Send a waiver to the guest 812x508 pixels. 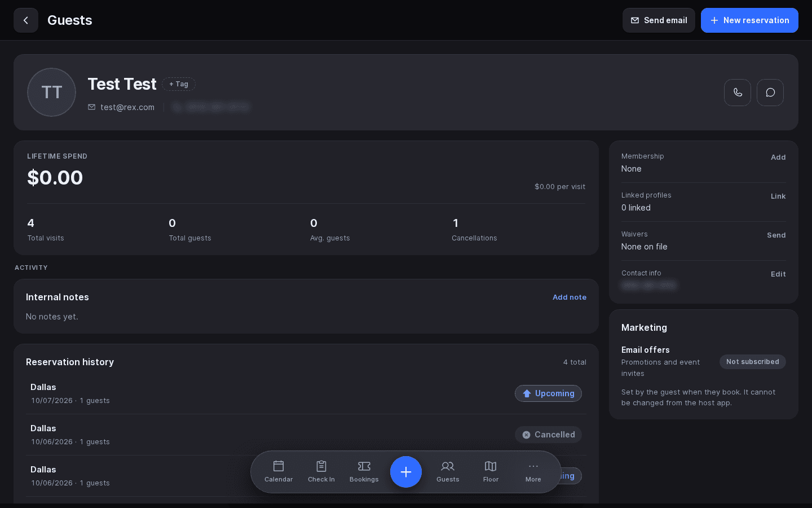pyautogui.click(x=776, y=235)
